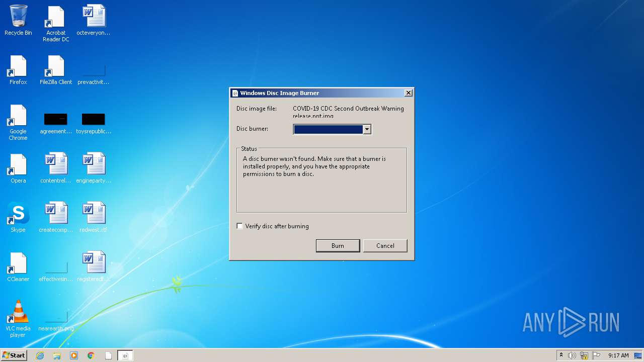Screen dimensions: 644x362
Task: Open Internet Explorer from the taskbar
Action: click(x=40, y=355)
